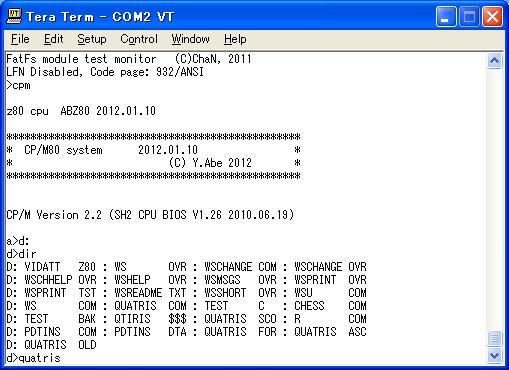
Task: Click the 'WSPRINT OVR' file entry
Action: click(330, 280)
